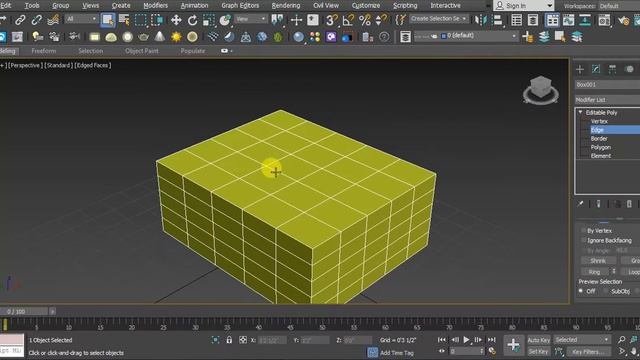Open the Graph Editors menu
Screen dimensions: 640x360
pos(240,5)
